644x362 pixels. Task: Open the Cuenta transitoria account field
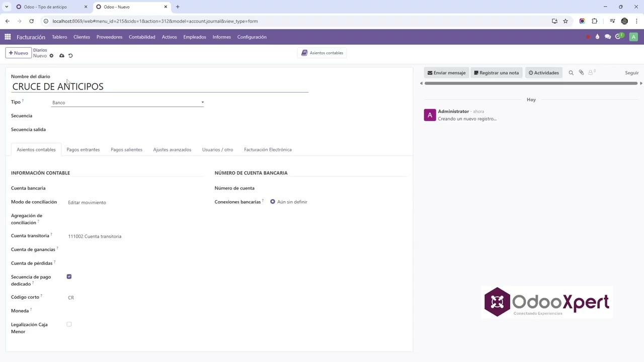136,236
